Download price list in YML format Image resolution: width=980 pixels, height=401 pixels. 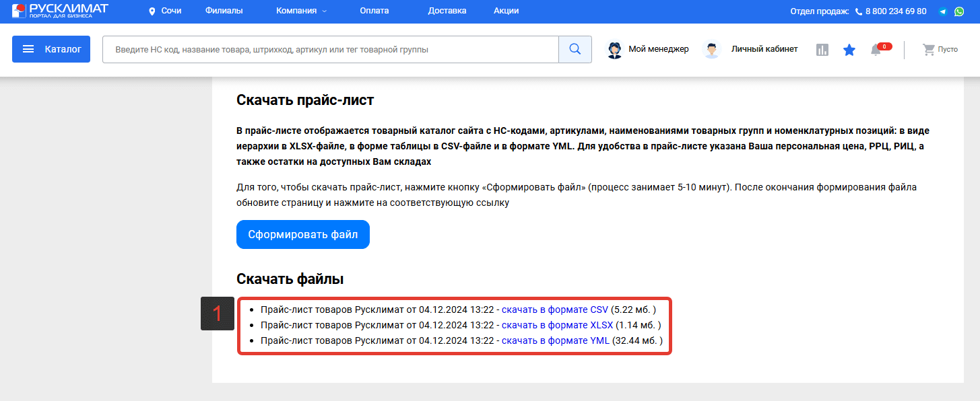pos(556,340)
